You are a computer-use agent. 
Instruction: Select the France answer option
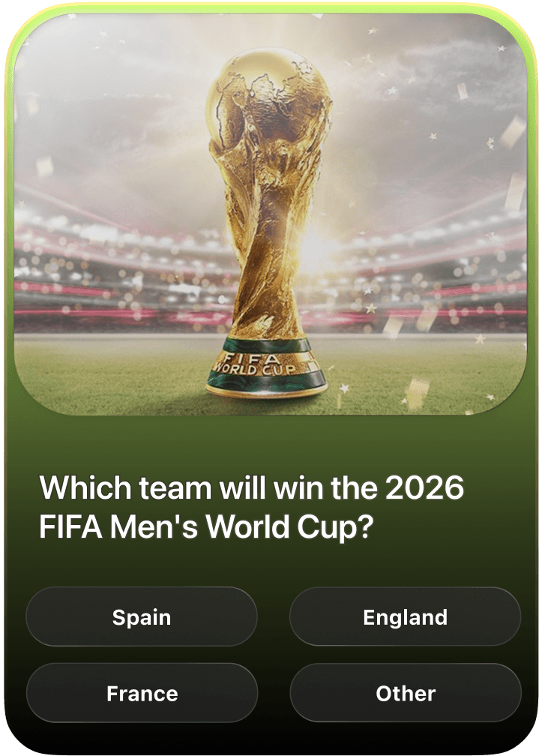pos(142,693)
